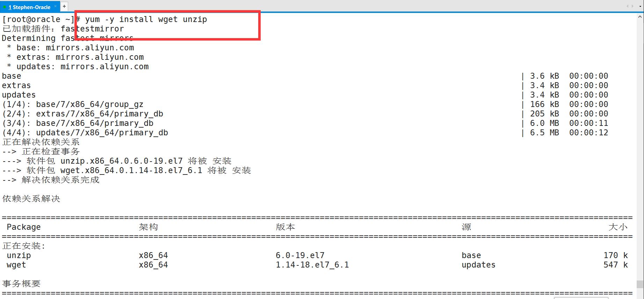
Task: Click version '1.14-18.el7_6.1' in table
Action: tap(312, 265)
